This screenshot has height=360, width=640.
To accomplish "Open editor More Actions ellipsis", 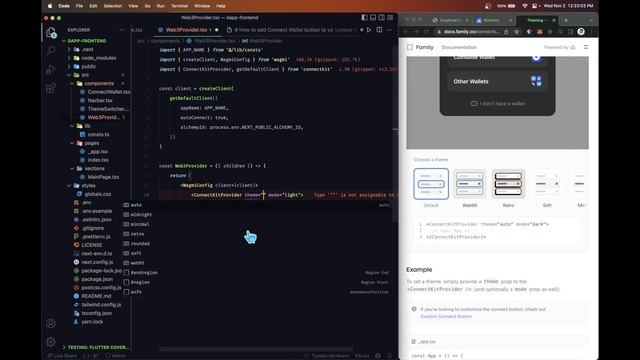I will 389,30.
